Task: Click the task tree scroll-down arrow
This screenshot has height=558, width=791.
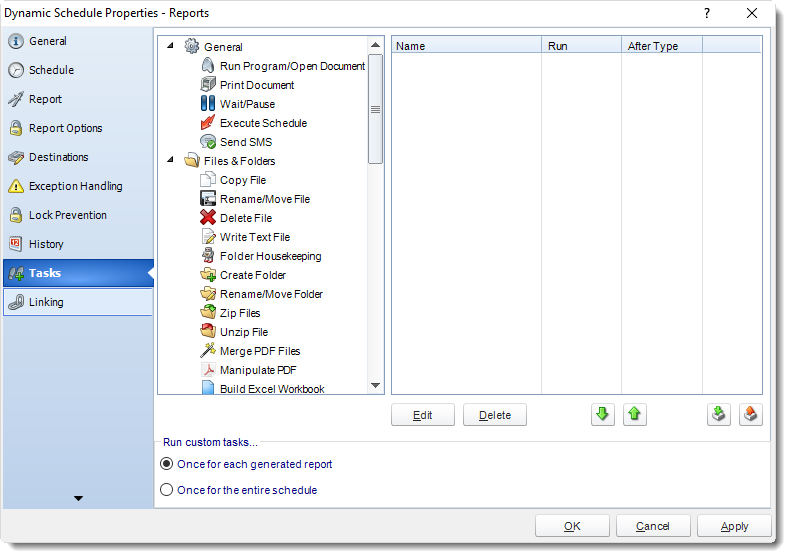Action: click(375, 385)
